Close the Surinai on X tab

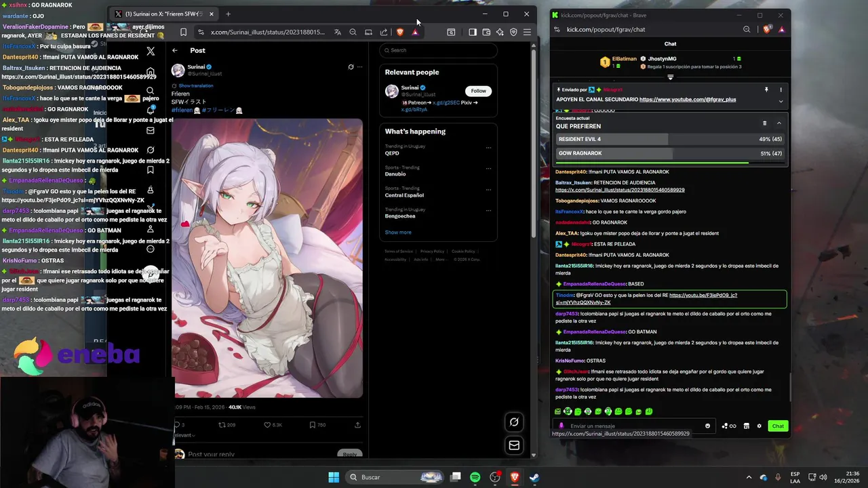pos(212,14)
